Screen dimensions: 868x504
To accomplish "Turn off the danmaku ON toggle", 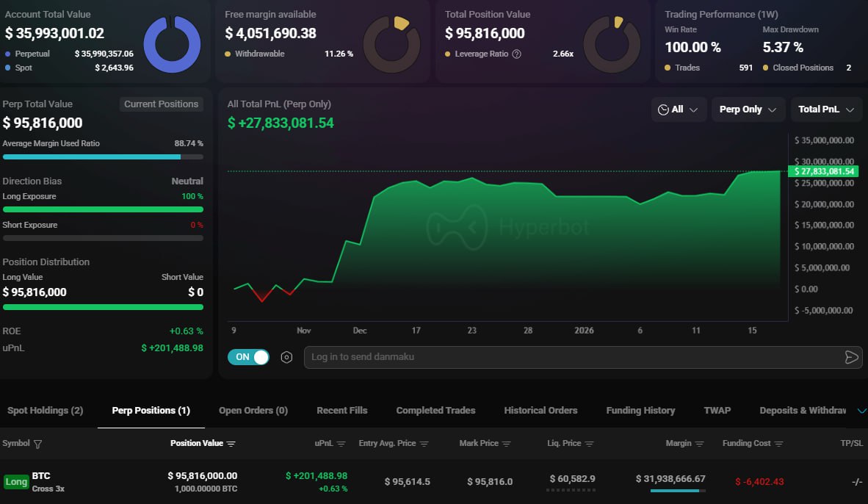I will click(x=248, y=357).
